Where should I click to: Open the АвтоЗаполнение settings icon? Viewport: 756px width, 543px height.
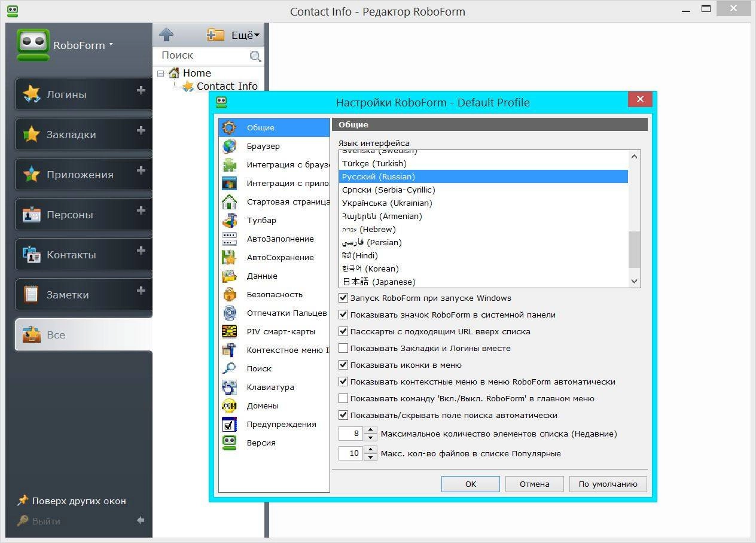point(229,239)
